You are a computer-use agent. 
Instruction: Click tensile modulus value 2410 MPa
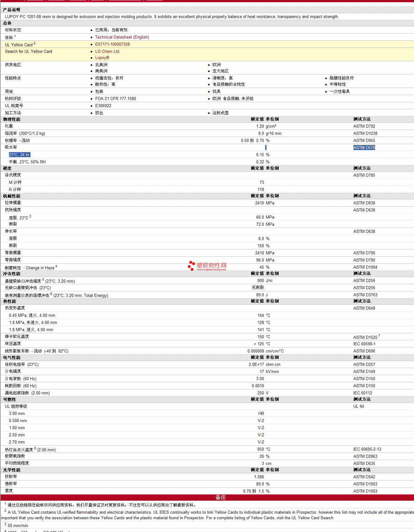pyautogui.click(x=265, y=203)
